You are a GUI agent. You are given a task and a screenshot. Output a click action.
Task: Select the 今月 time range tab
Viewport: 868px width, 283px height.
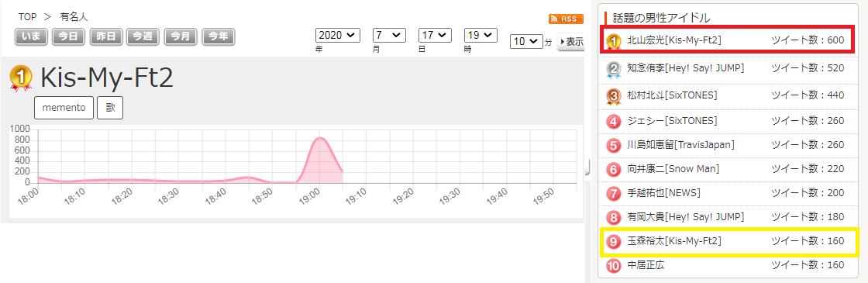pyautogui.click(x=181, y=36)
